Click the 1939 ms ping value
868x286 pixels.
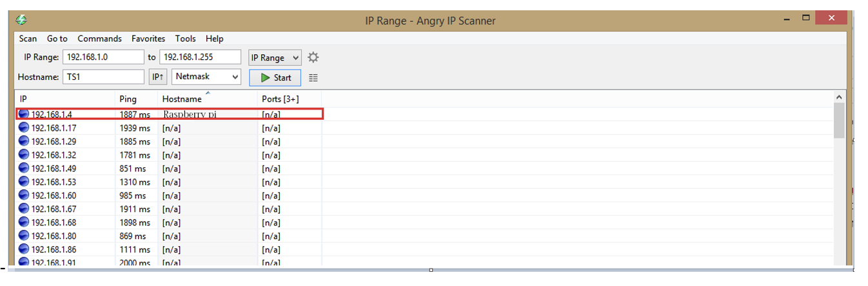click(x=135, y=128)
